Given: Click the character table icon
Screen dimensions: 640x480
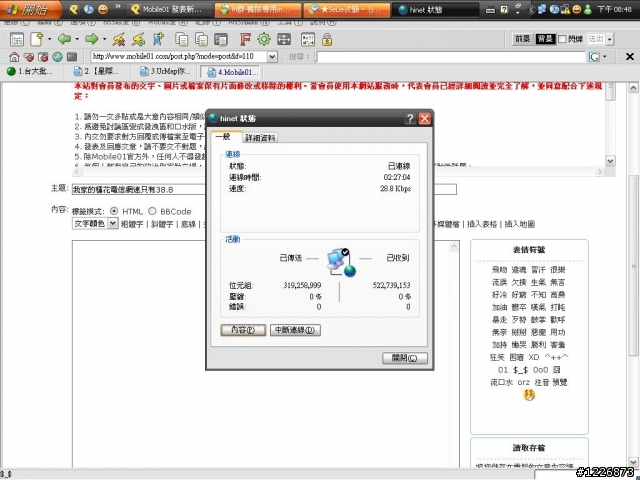Looking at the screenshot, I should click(x=308, y=39).
